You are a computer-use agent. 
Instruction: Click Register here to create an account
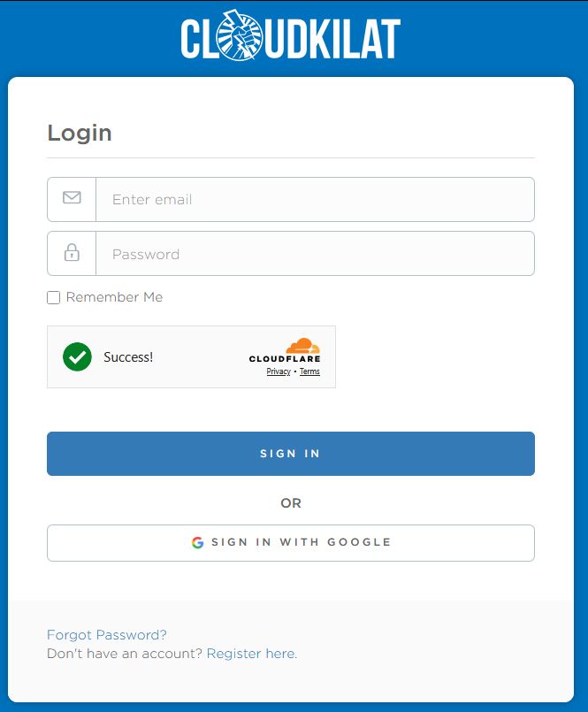point(250,653)
